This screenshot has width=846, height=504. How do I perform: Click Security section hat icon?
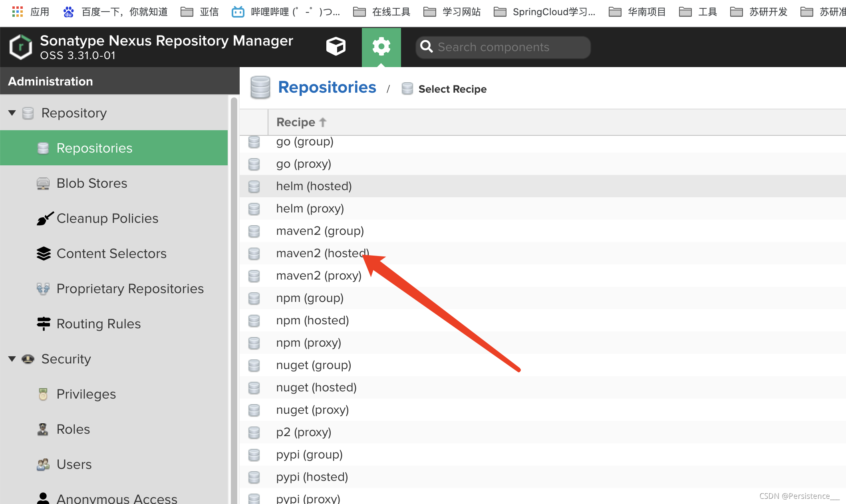coord(28,359)
